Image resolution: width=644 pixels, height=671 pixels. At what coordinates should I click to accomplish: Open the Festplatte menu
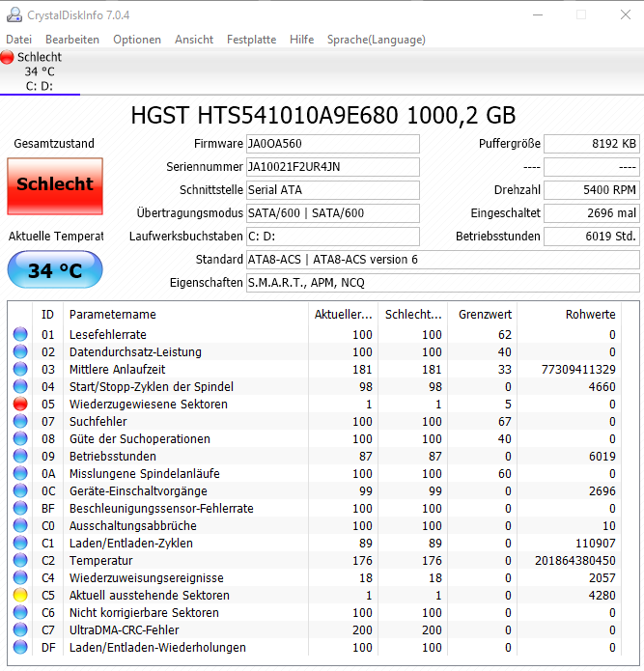[251, 40]
